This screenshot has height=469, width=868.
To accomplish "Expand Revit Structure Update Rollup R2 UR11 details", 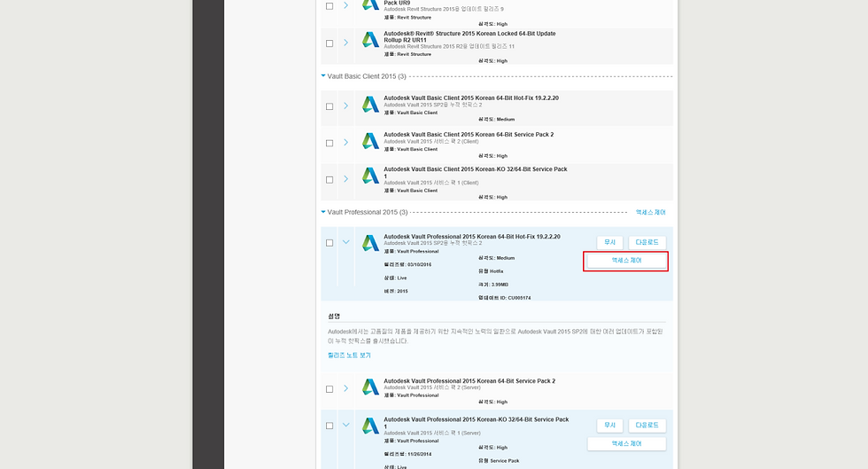I will (x=346, y=43).
